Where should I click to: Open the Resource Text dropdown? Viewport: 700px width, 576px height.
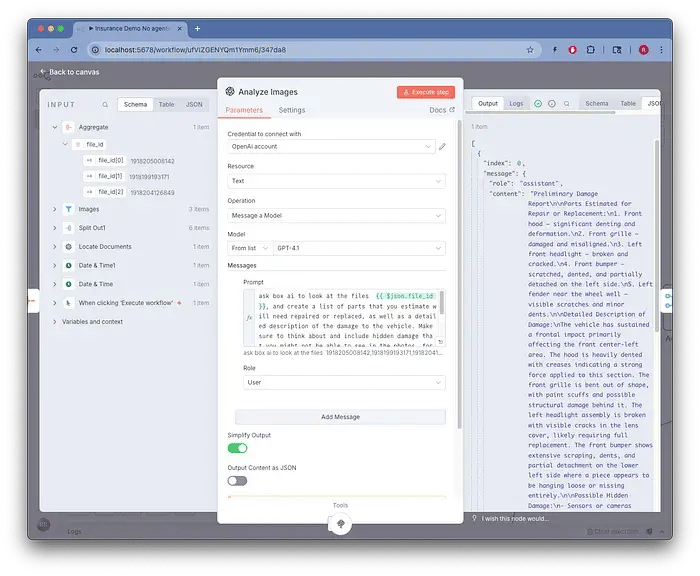click(336, 181)
